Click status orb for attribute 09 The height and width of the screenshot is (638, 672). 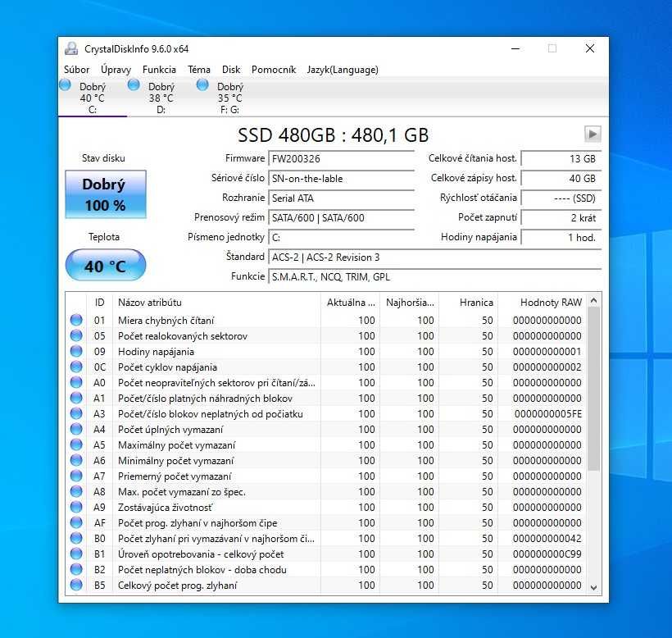point(76,351)
